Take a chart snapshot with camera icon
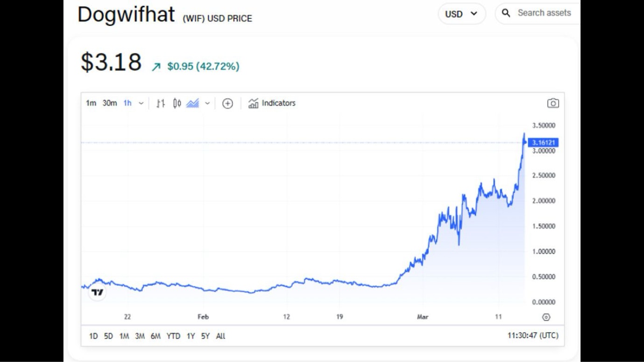This screenshot has width=644, height=362. [553, 104]
